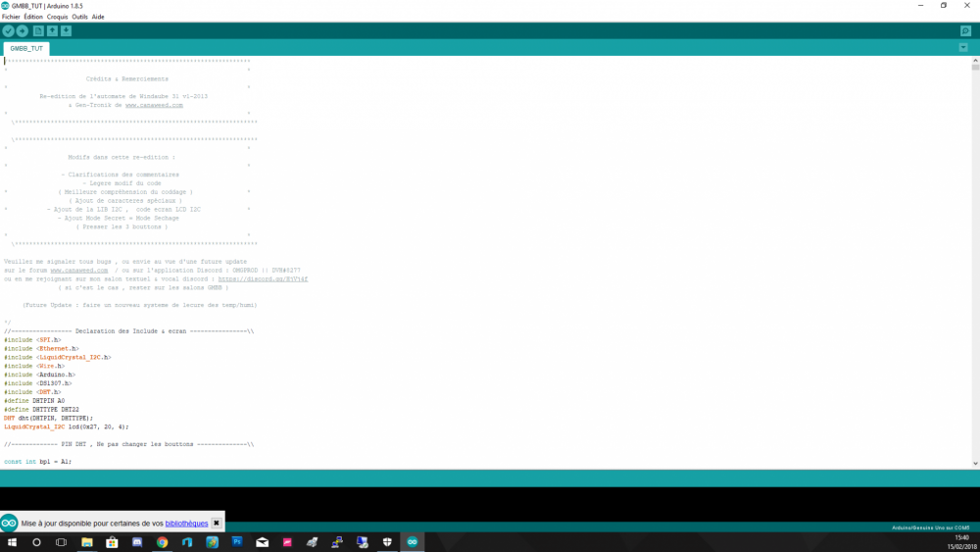Screen dimensions: 980x552
Task: Open Microsoft Store from the taskbar
Action: click(112, 542)
